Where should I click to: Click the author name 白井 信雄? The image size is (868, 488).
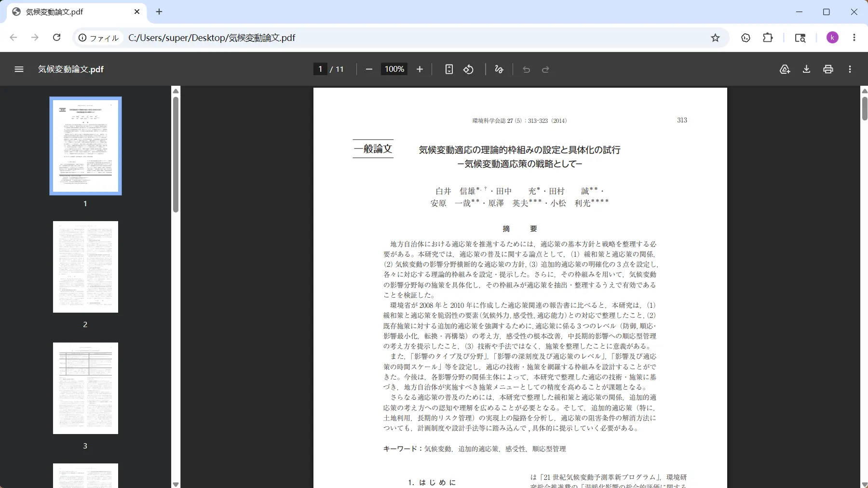pyautogui.click(x=455, y=191)
